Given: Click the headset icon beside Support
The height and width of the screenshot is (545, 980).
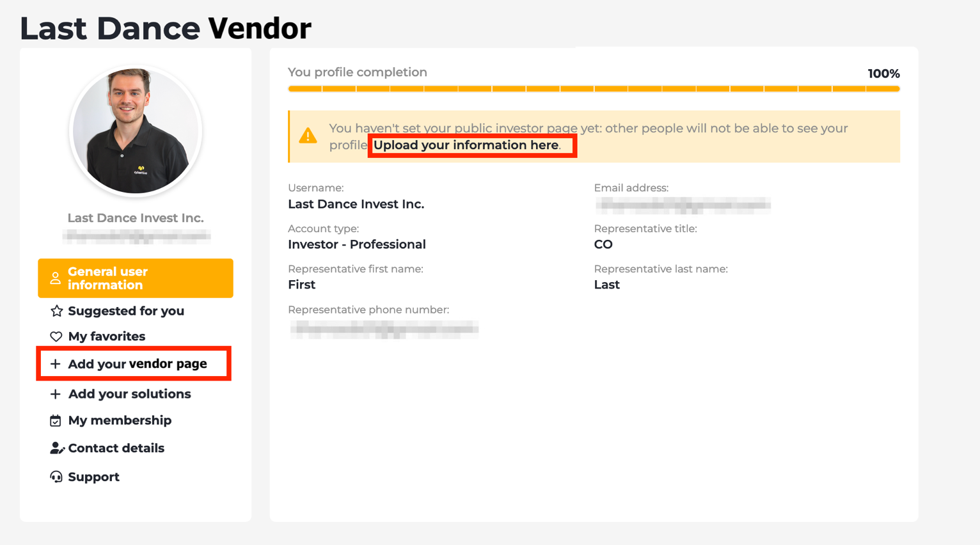Looking at the screenshot, I should (56, 477).
